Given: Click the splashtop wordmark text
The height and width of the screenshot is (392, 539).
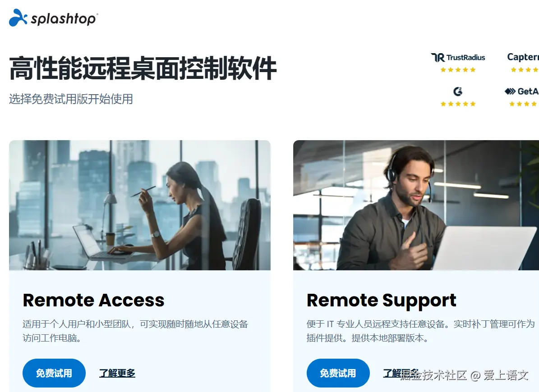Looking at the screenshot, I should point(64,18).
